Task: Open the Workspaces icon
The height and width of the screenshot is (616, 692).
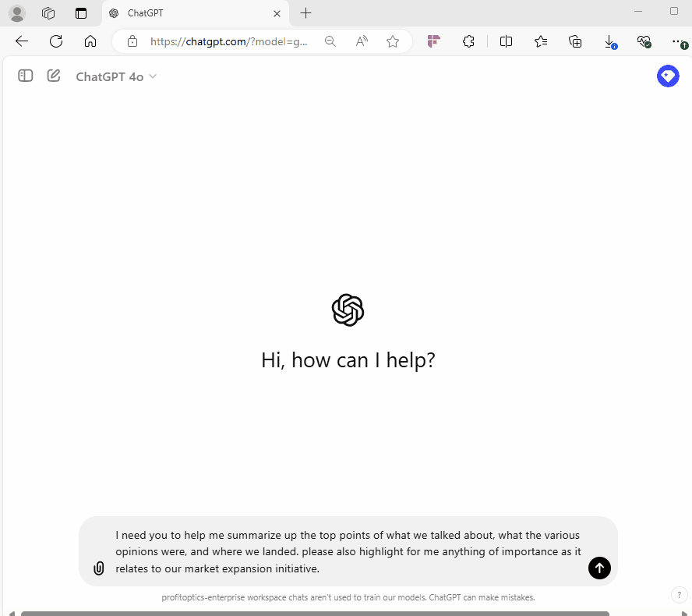Action: point(48,13)
